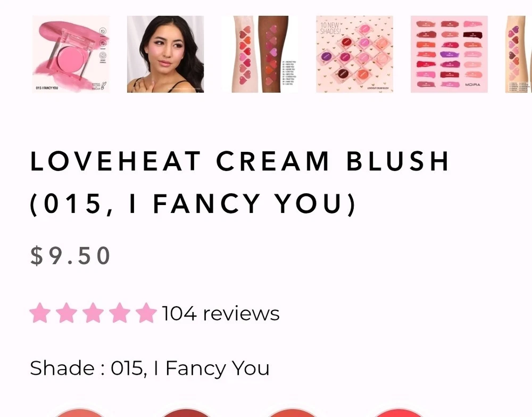
Task: Click the Shade : 015, I Fancy You label
Action: (x=149, y=369)
